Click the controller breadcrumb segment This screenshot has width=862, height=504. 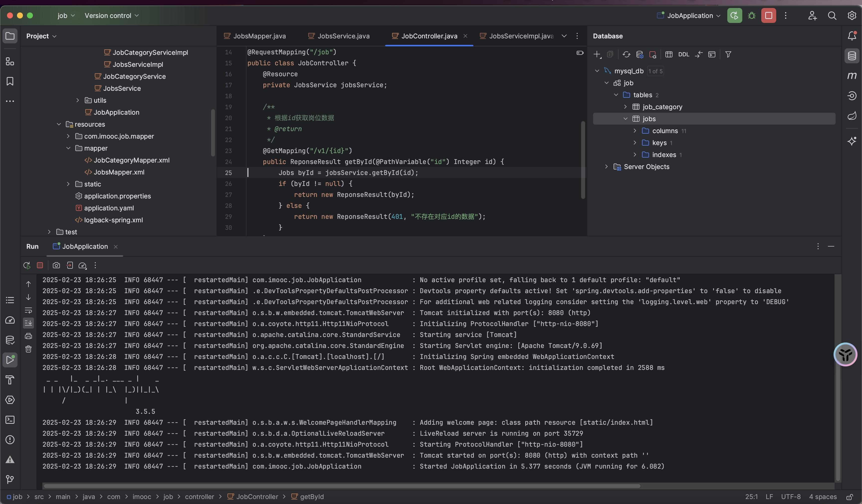(x=200, y=497)
